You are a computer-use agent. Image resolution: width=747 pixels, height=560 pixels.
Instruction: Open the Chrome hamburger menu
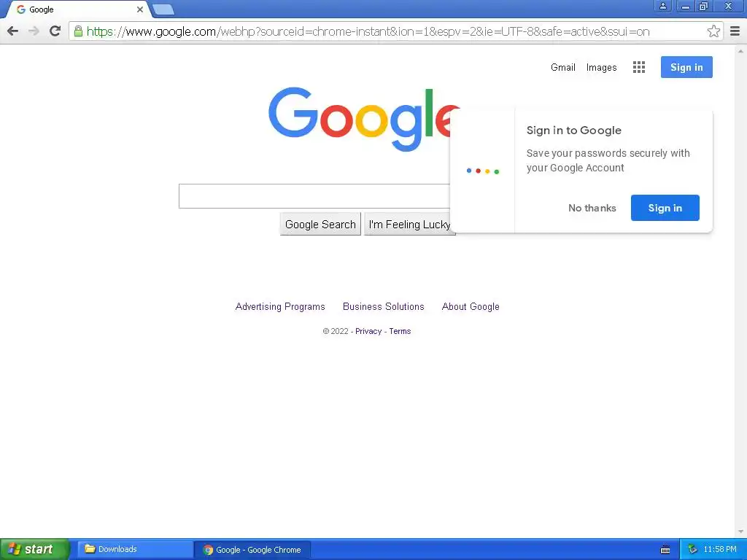click(x=735, y=31)
